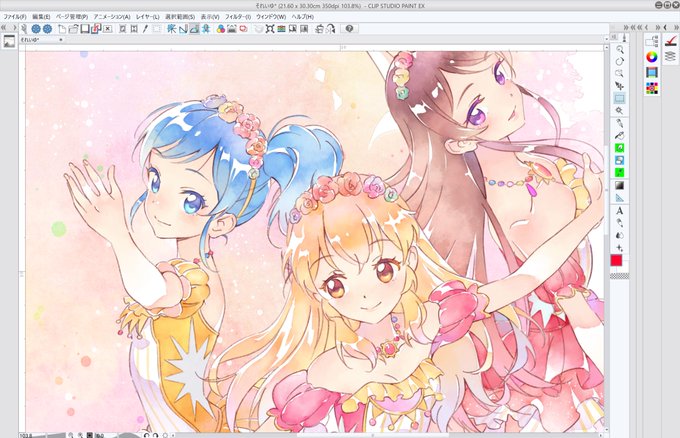Open the ウィンドウ(W) menu
680x438 pixels.
pos(271,17)
